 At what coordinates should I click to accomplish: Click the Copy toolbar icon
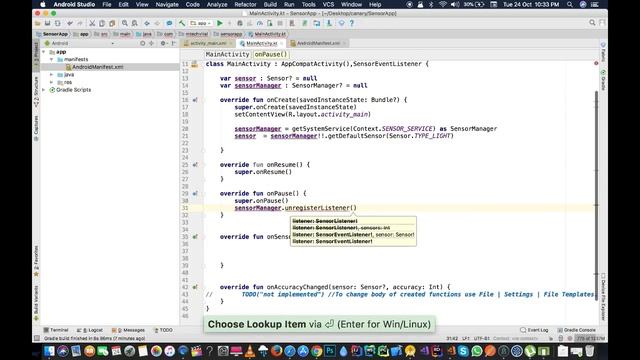point(102,23)
